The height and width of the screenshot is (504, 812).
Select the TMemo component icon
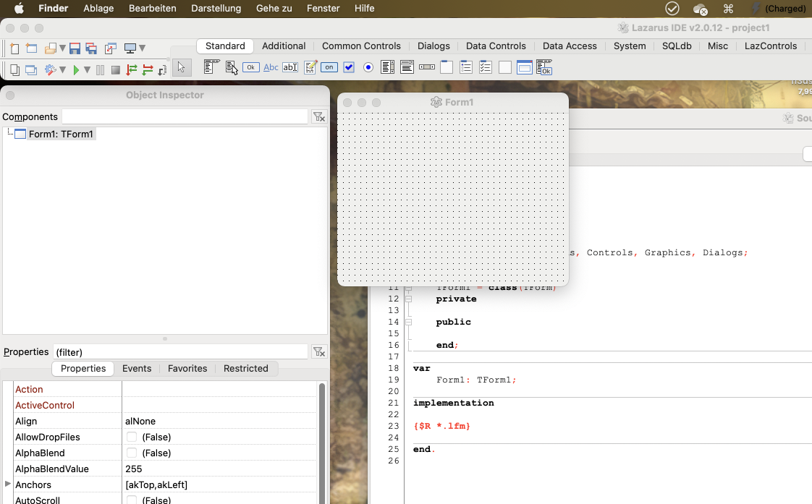(x=310, y=67)
